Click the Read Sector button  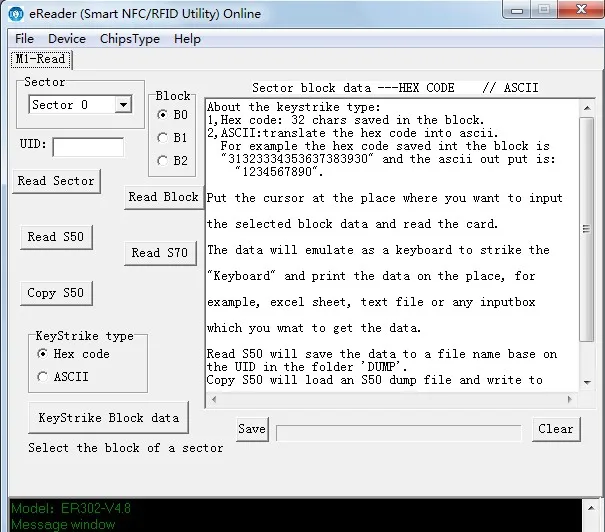pyautogui.click(x=56, y=181)
